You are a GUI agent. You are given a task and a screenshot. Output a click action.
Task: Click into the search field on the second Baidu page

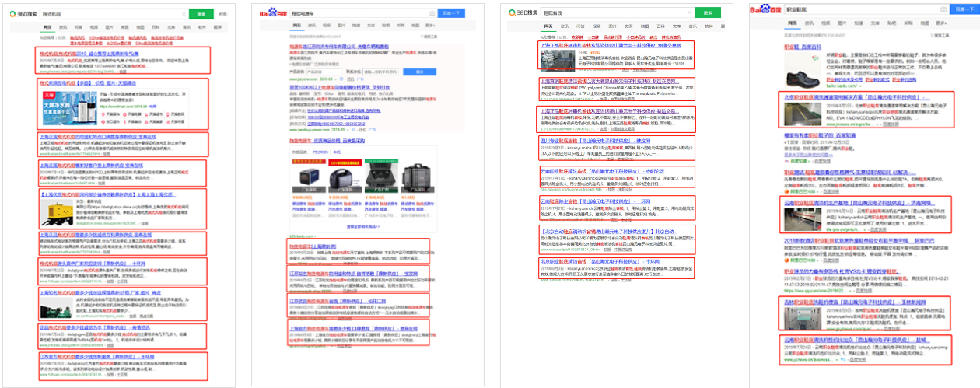(358, 13)
